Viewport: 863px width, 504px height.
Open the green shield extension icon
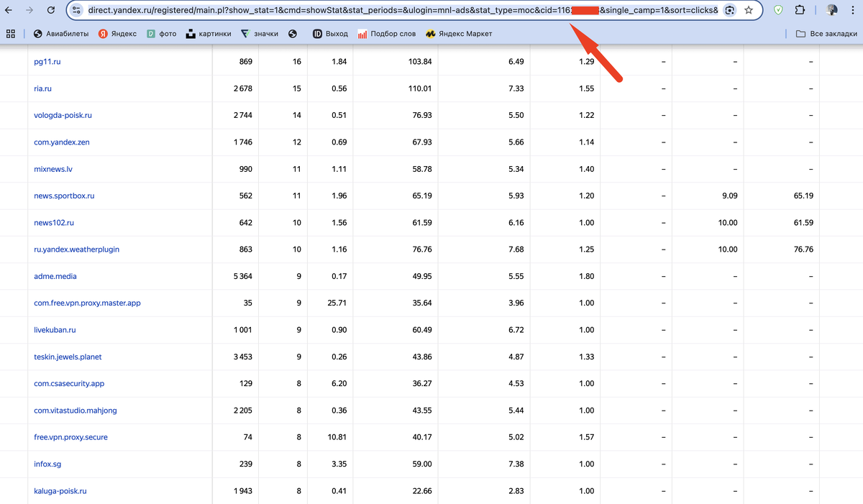tap(779, 11)
